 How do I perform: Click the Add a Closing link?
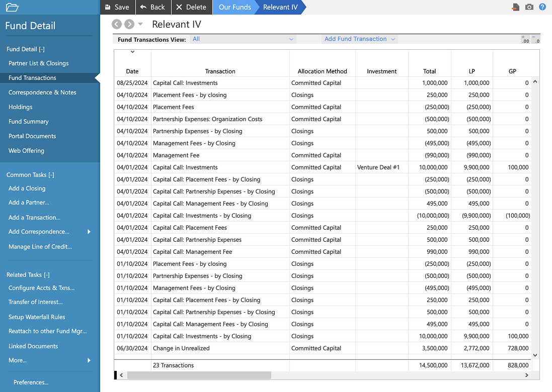click(x=27, y=188)
